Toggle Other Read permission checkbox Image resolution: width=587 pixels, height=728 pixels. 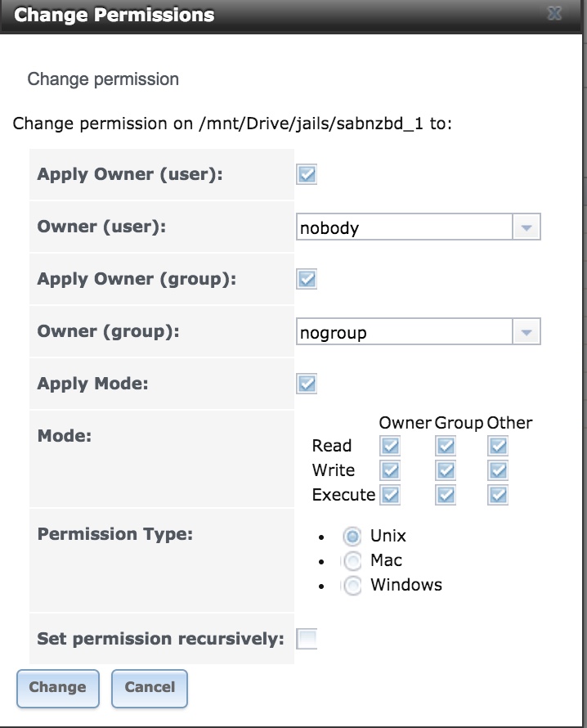click(x=498, y=446)
